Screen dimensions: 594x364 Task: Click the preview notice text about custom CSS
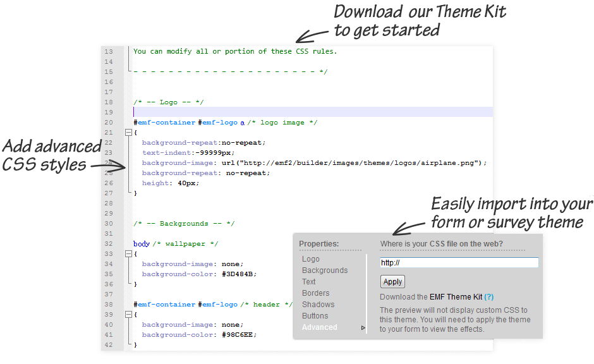point(455,320)
